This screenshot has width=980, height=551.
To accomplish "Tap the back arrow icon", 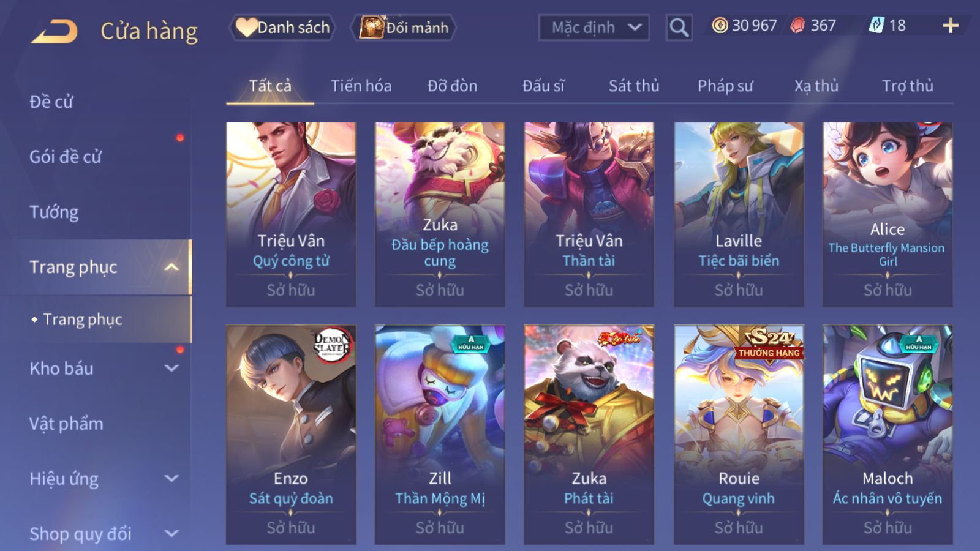I will pyautogui.click(x=55, y=31).
